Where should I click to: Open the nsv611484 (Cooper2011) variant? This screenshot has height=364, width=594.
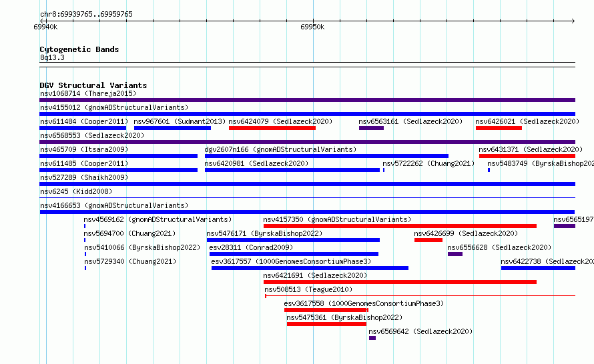[x=84, y=121]
